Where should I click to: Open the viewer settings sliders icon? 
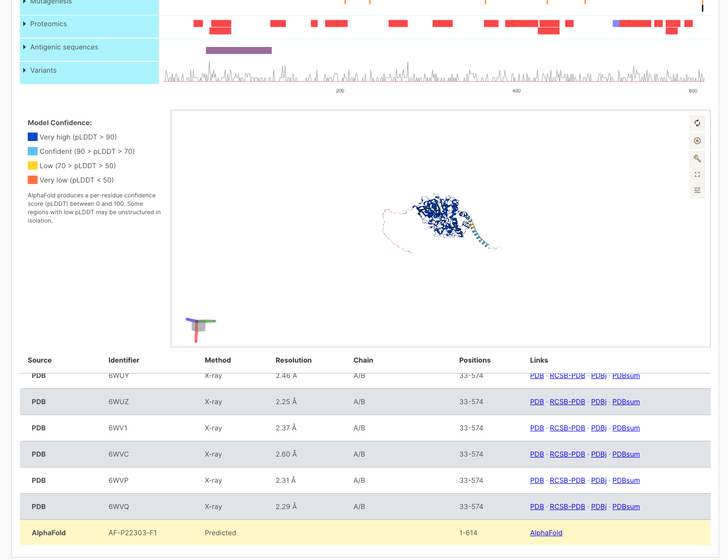tap(697, 190)
